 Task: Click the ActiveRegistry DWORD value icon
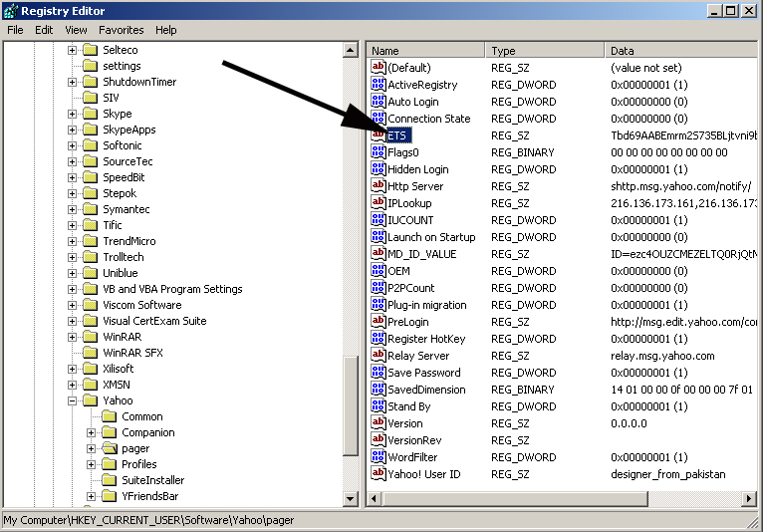point(379,85)
